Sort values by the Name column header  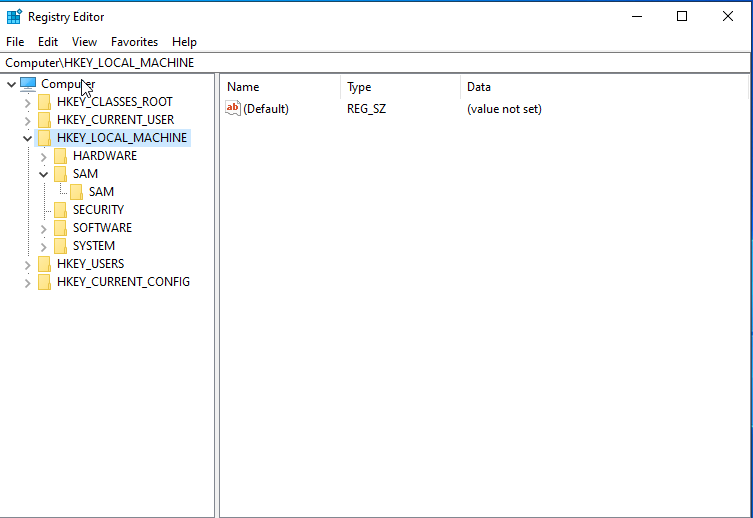[x=281, y=87]
